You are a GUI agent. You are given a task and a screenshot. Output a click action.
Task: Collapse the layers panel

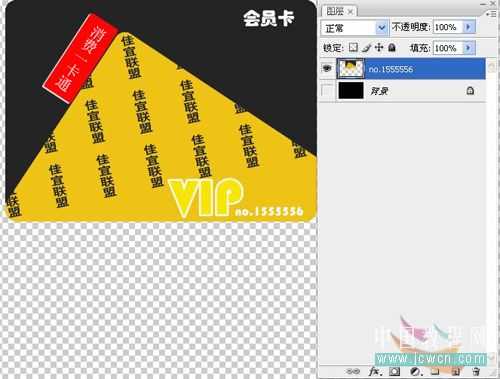(x=483, y=4)
